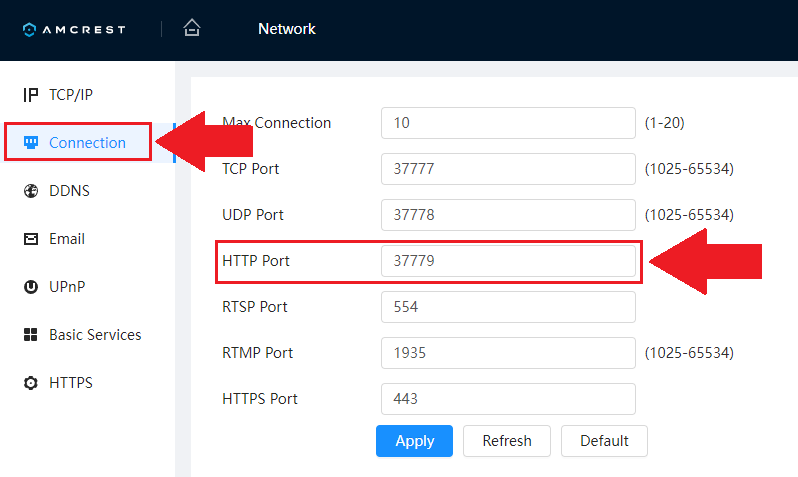Click the Email envelope icon
Viewport: 798px width, 477px height.
click(30, 239)
